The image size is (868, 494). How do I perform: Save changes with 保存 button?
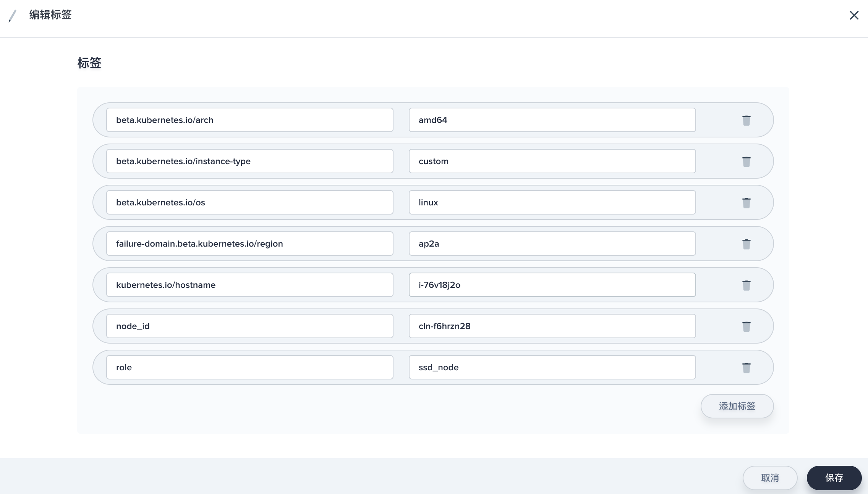pos(834,478)
